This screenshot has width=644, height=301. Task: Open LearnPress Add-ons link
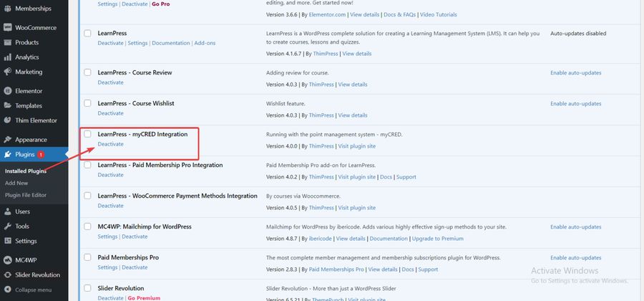coord(205,43)
